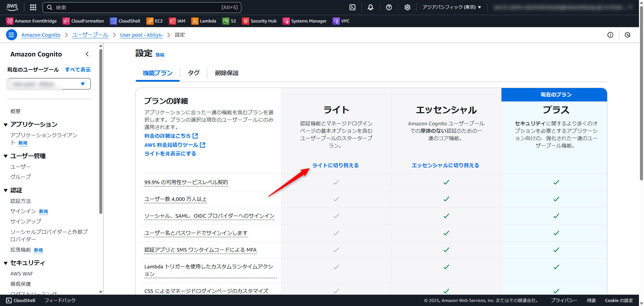
Task: Click ライトに切り替える link
Action: 336,165
